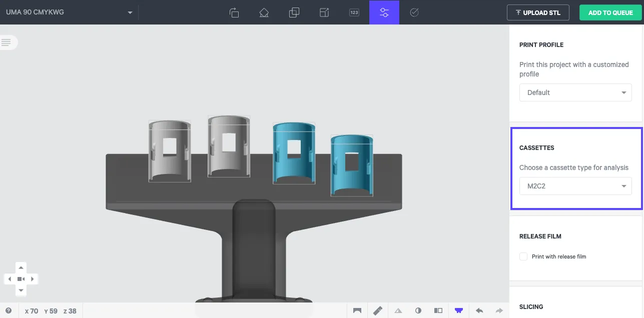Toggle the split panel view icon
Screen dimensions: 644x318
coord(438,310)
